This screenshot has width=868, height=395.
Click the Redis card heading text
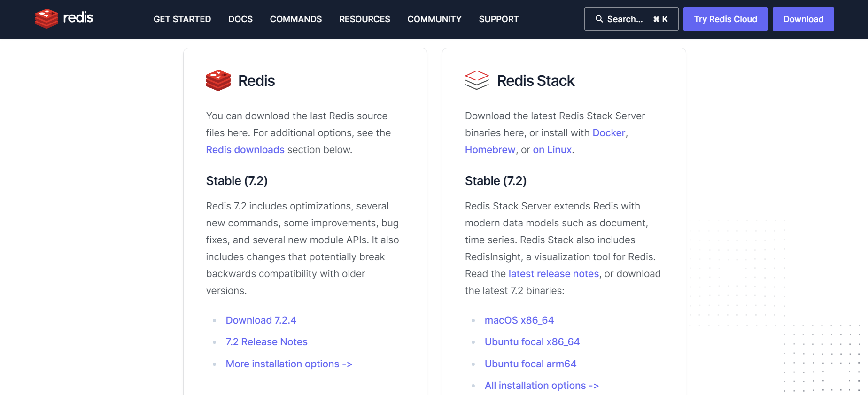coord(256,81)
